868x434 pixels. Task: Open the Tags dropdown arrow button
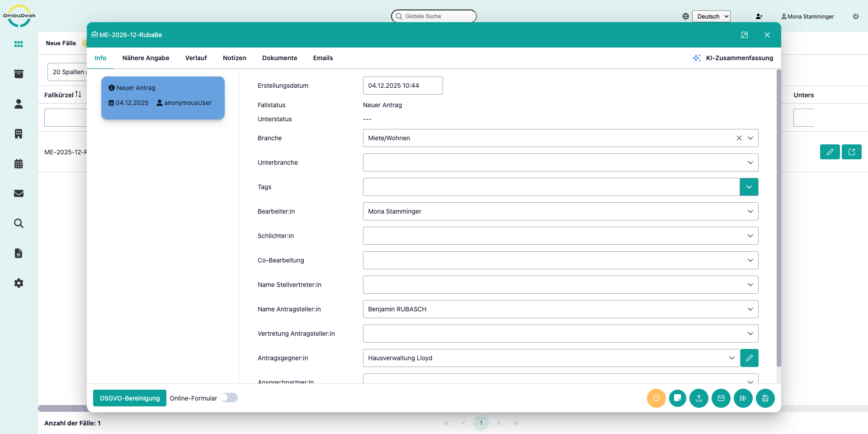pos(749,187)
